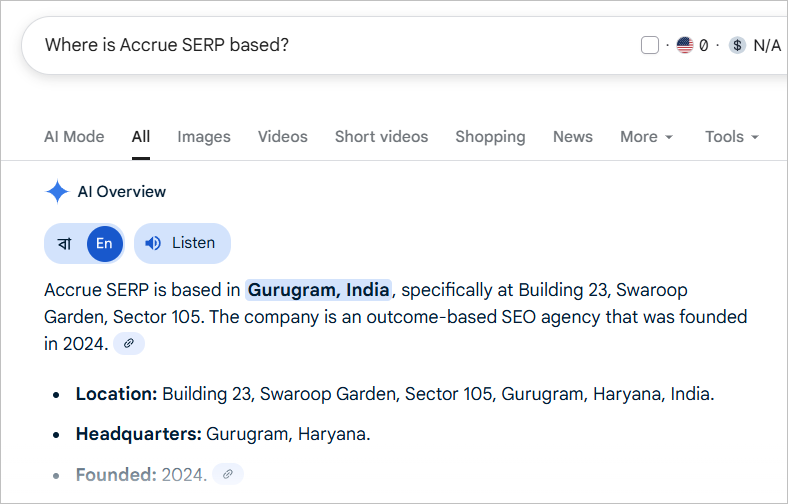Click the highlighted 'Gurugram, India' text
The height and width of the screenshot is (504, 788).
point(319,290)
